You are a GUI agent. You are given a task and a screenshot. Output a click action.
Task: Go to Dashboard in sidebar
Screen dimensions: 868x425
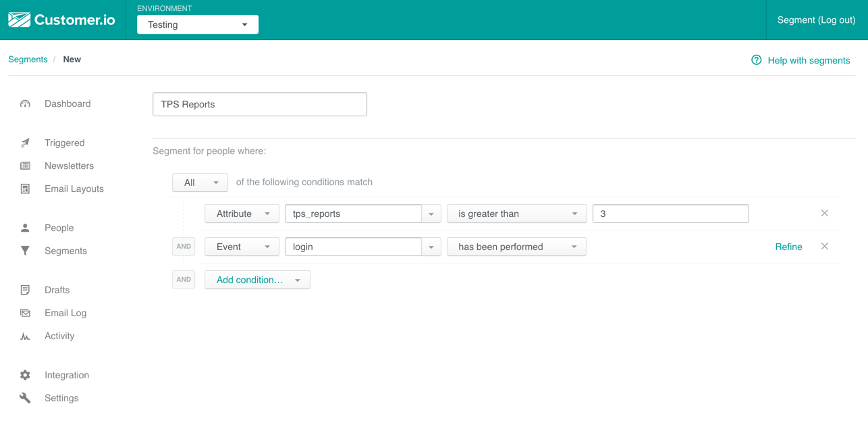[x=67, y=104]
